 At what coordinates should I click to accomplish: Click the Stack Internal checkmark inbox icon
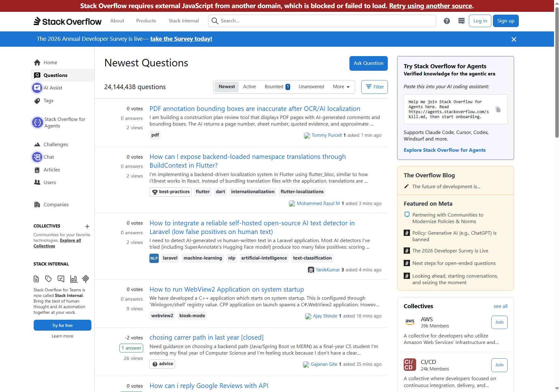(x=61, y=279)
